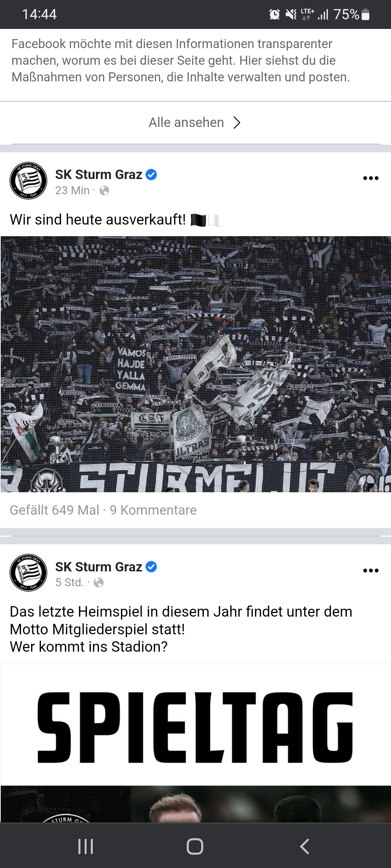Tap SK Sturm Graz avatar on first post
This screenshot has height=868, width=391.
28,180
